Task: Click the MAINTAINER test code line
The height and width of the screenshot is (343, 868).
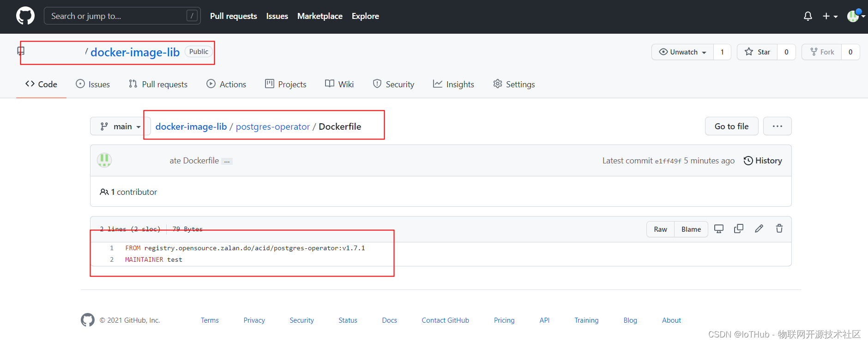Action: tap(154, 259)
